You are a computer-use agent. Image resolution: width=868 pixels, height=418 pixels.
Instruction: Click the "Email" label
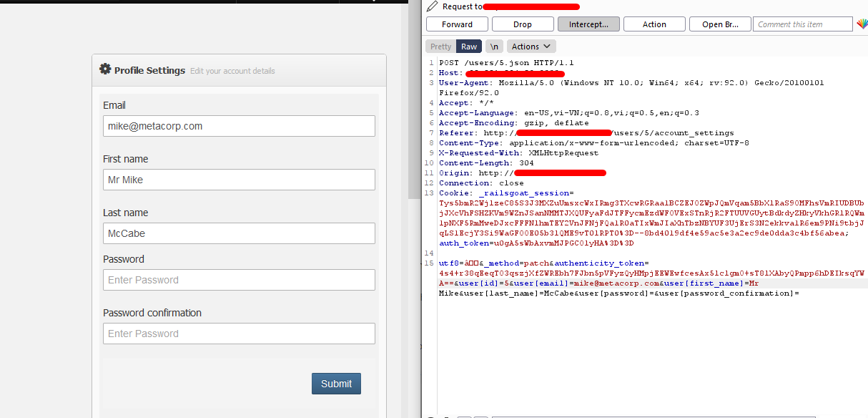114,105
